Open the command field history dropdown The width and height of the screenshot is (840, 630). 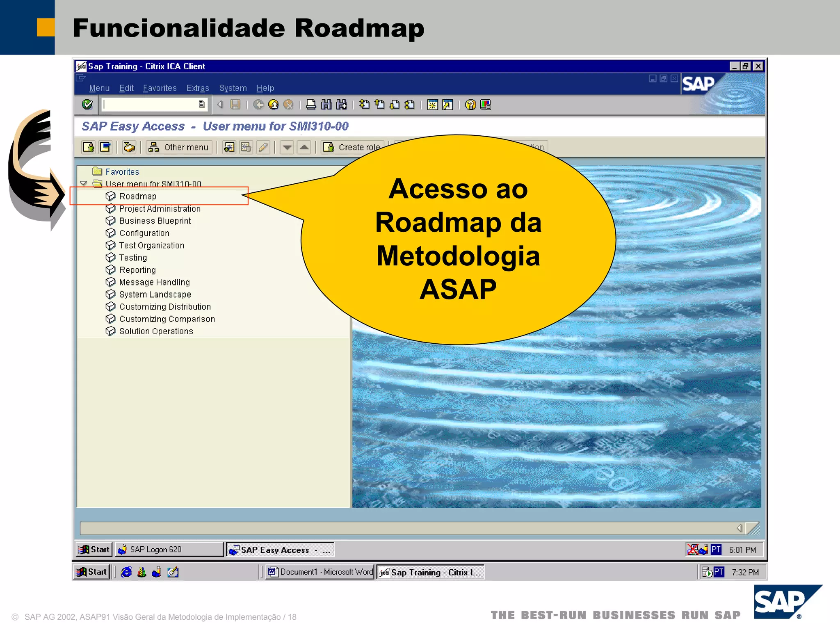click(202, 105)
